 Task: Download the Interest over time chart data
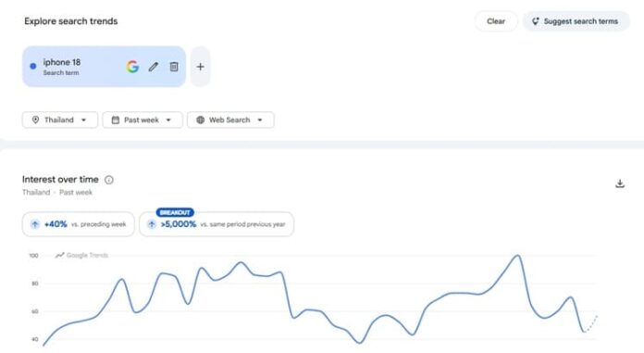620,183
